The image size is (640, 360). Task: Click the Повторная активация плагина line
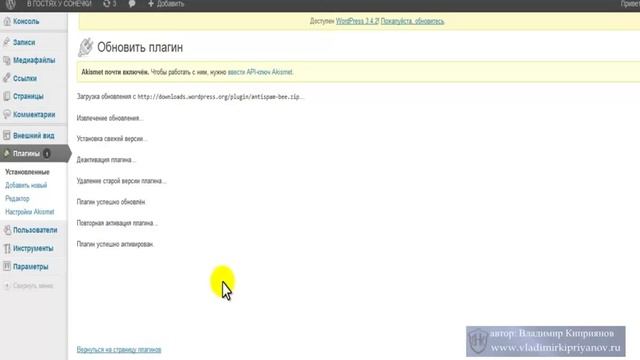click(117, 223)
